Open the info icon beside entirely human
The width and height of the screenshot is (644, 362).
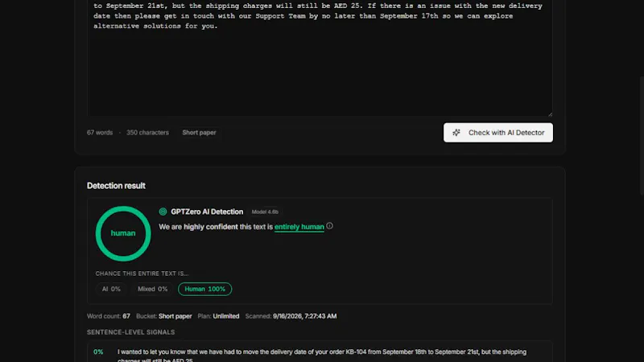(x=329, y=226)
